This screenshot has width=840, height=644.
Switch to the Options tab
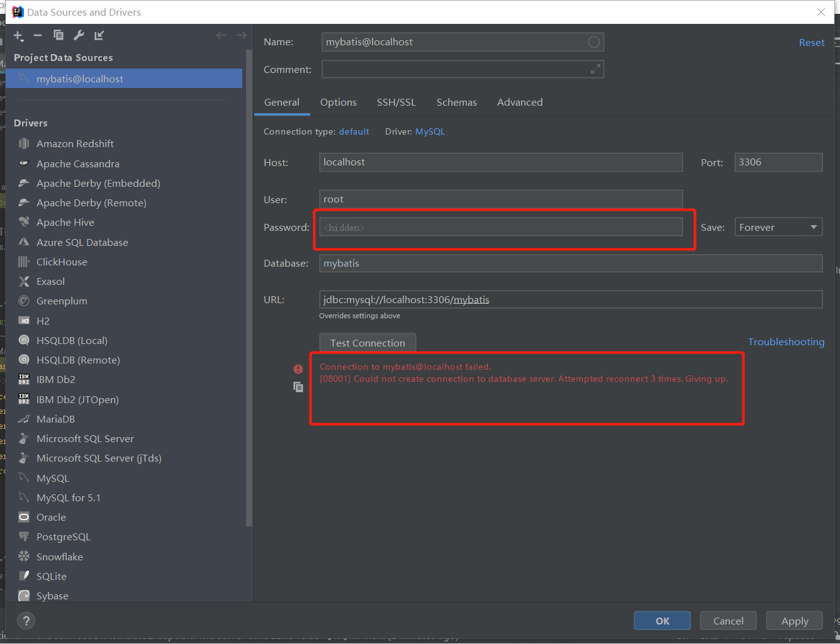point(339,102)
